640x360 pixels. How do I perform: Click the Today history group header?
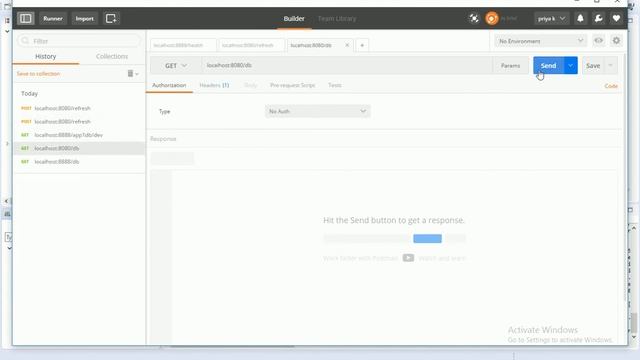pyautogui.click(x=29, y=93)
